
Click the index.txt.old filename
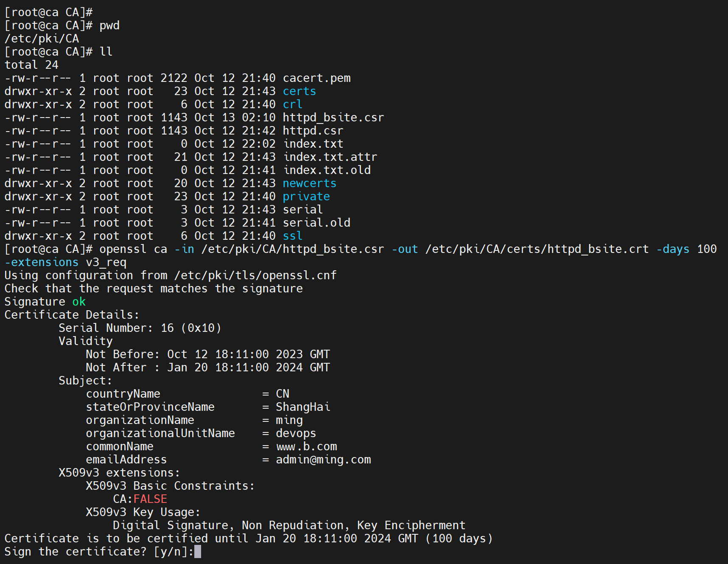(326, 170)
